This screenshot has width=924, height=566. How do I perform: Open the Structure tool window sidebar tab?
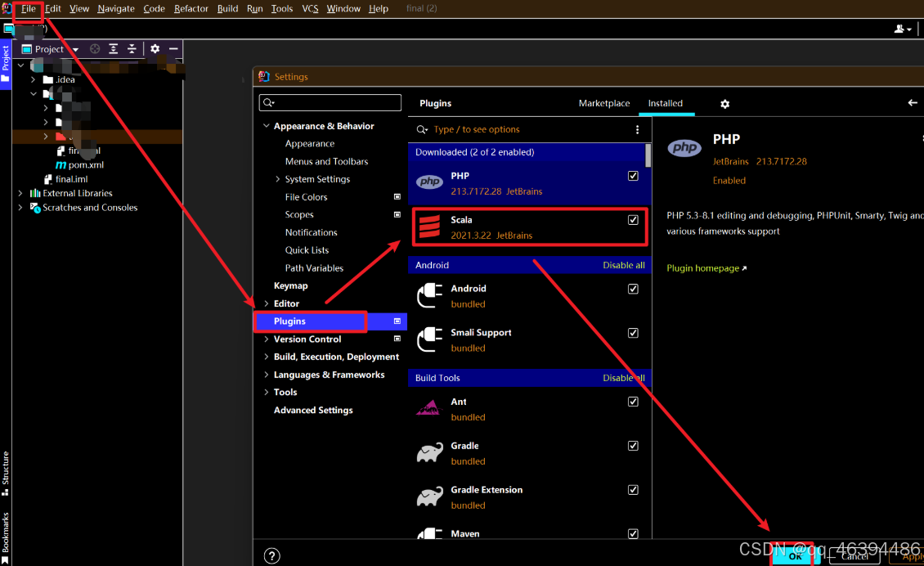coord(5,474)
